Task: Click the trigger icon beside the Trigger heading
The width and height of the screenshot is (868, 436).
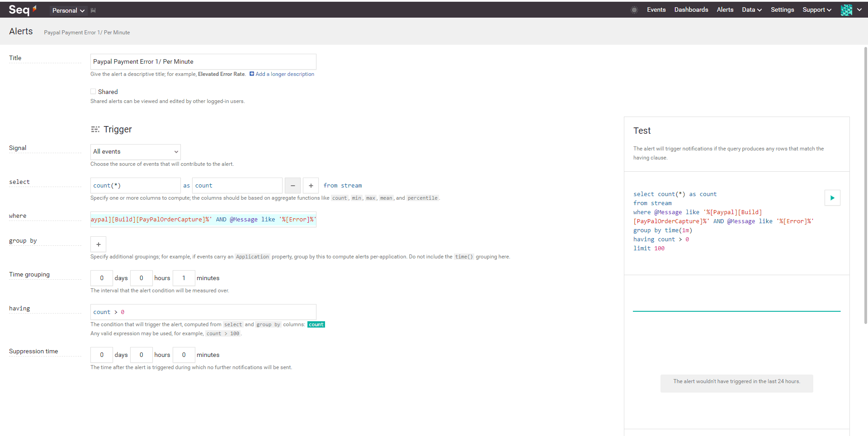Action: pos(95,129)
